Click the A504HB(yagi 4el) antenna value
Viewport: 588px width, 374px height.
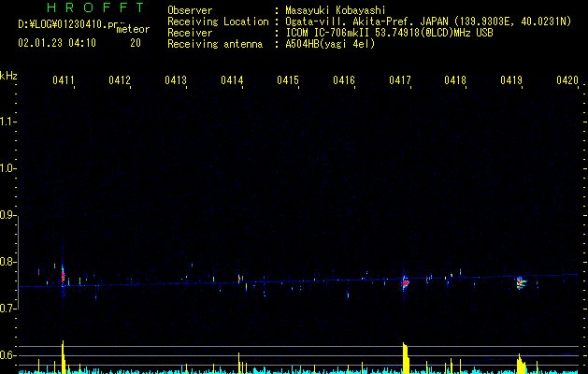click(x=330, y=44)
